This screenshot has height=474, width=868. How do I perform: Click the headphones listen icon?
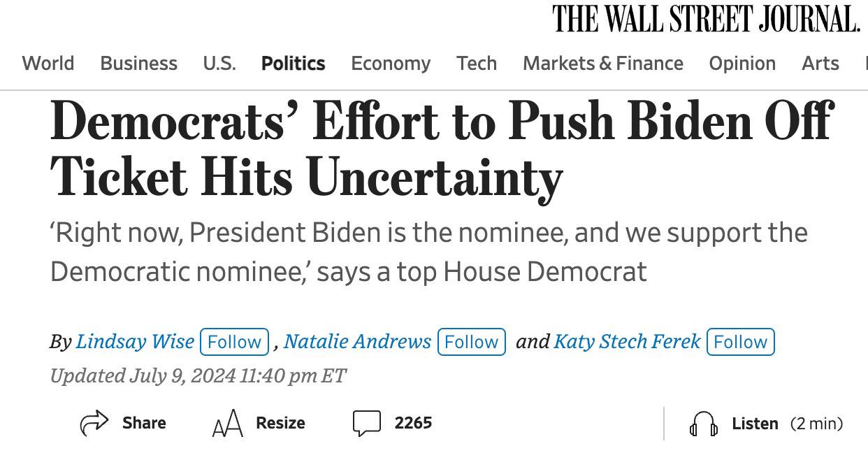click(704, 424)
